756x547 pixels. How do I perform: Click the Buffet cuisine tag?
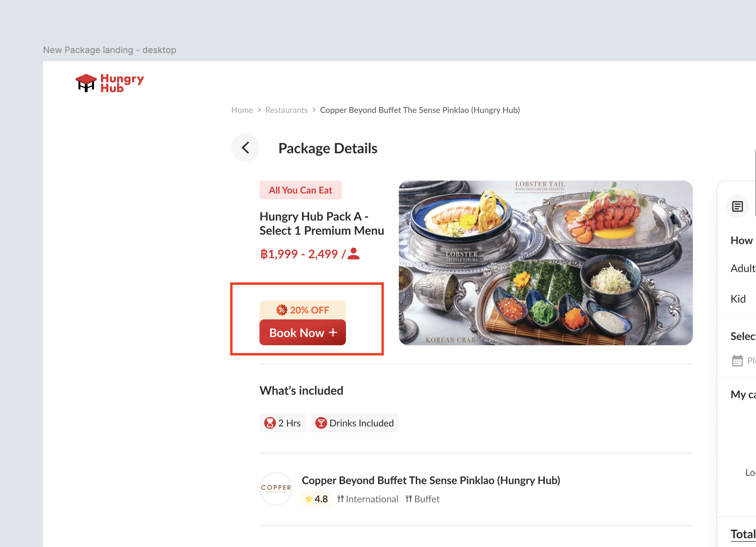point(423,499)
